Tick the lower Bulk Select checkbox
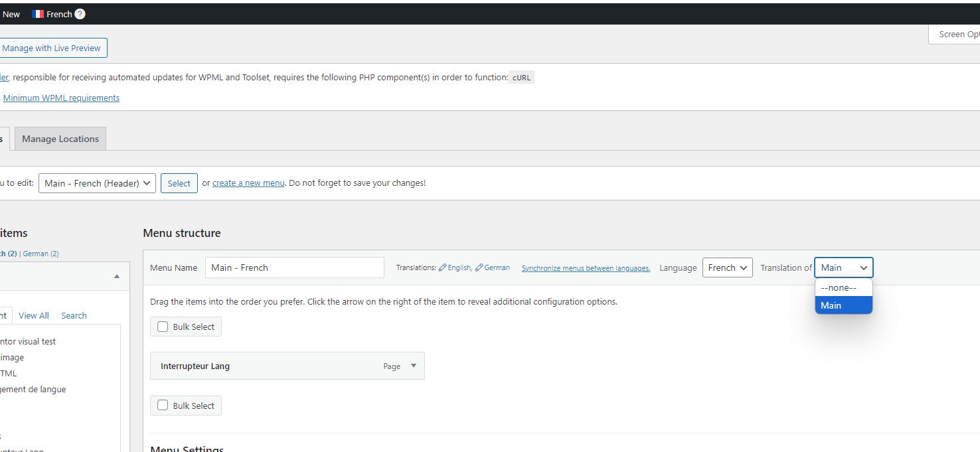 163,406
